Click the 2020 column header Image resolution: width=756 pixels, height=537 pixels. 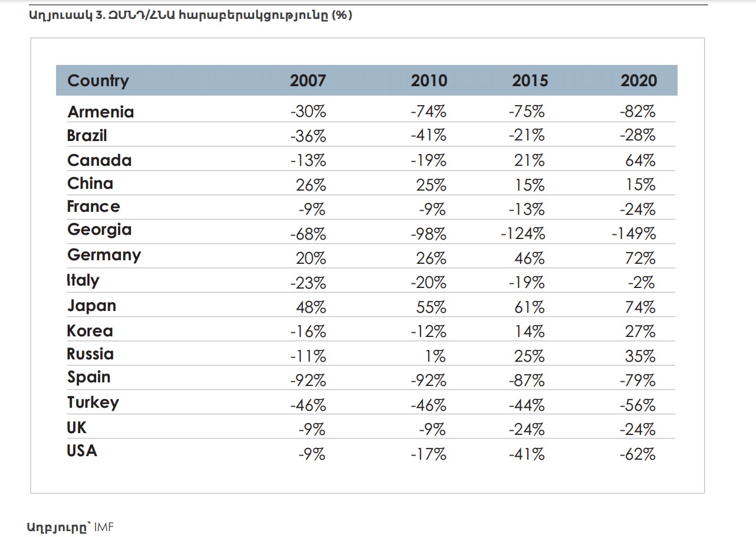pos(638,81)
